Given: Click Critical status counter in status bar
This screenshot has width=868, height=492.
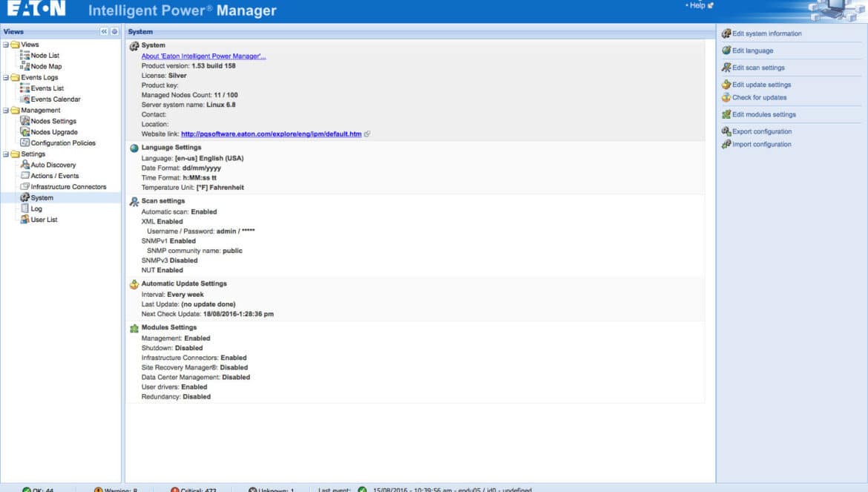Looking at the screenshot, I should [x=194, y=489].
